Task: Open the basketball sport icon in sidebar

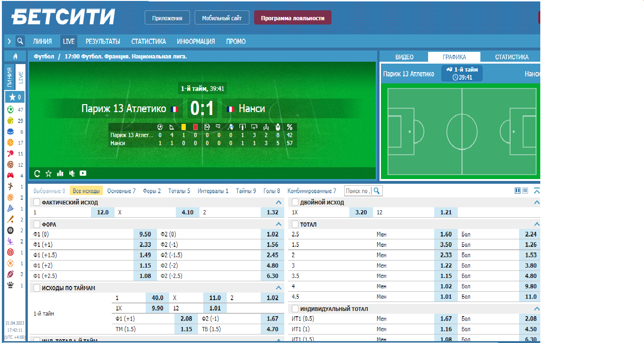Action: [10, 143]
